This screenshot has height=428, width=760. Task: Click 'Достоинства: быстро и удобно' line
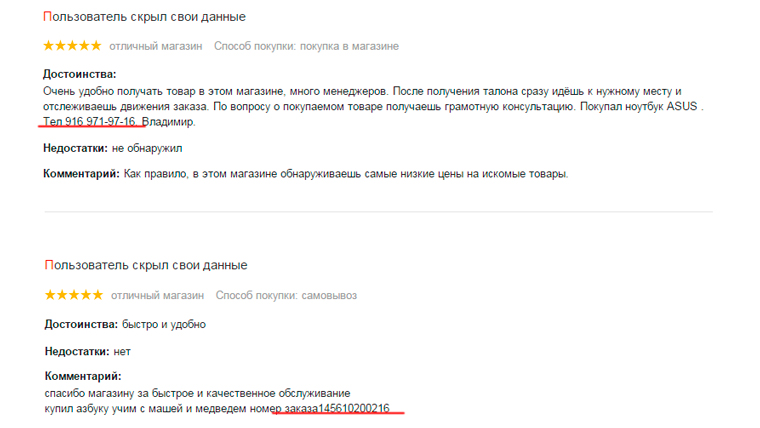125,324
